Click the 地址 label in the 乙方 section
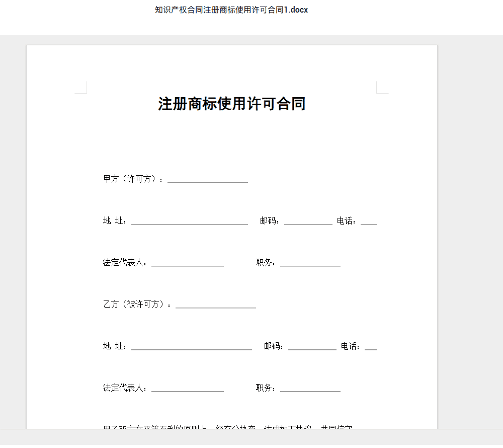The height and width of the screenshot is (448, 503). 115,346
